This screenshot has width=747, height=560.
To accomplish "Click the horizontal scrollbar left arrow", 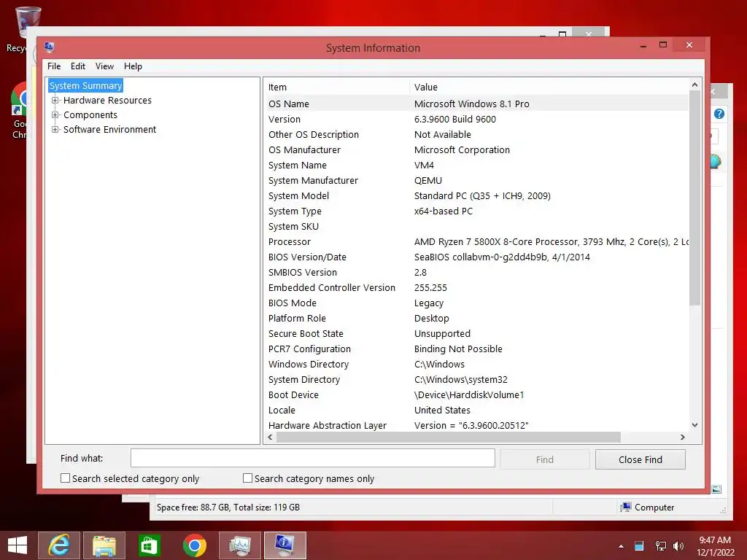I will (x=270, y=437).
